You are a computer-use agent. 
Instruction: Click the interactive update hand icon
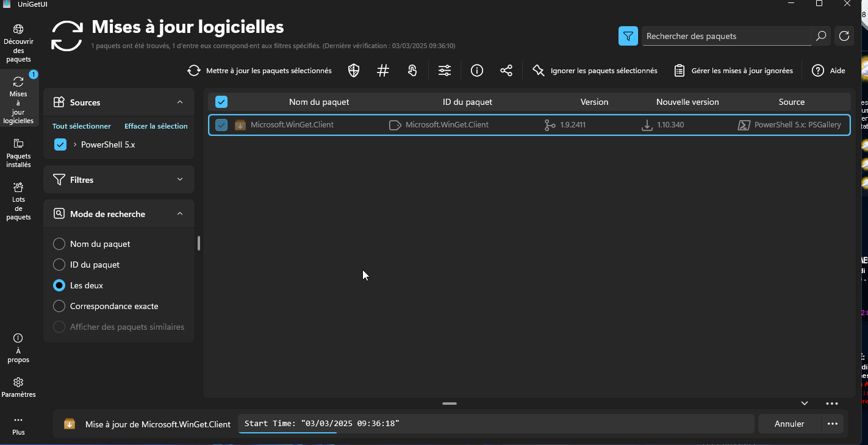point(413,71)
